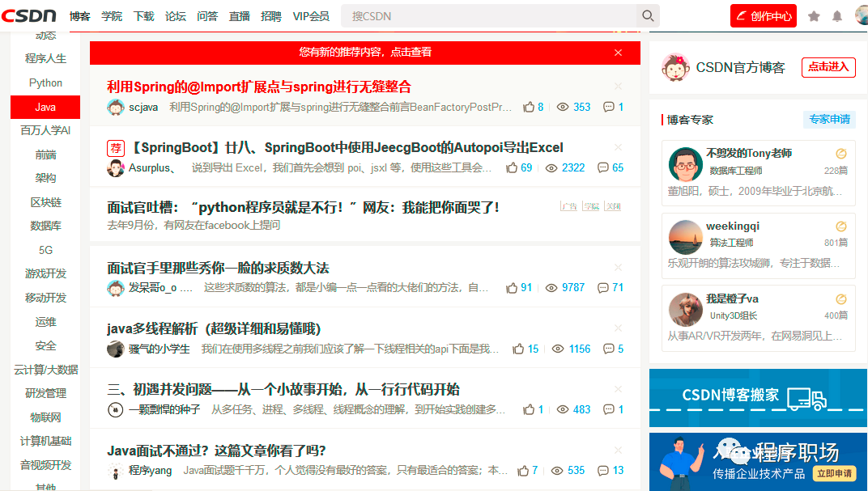Dismiss the 初遇并发问题 article
The width and height of the screenshot is (868, 491).
(619, 389)
